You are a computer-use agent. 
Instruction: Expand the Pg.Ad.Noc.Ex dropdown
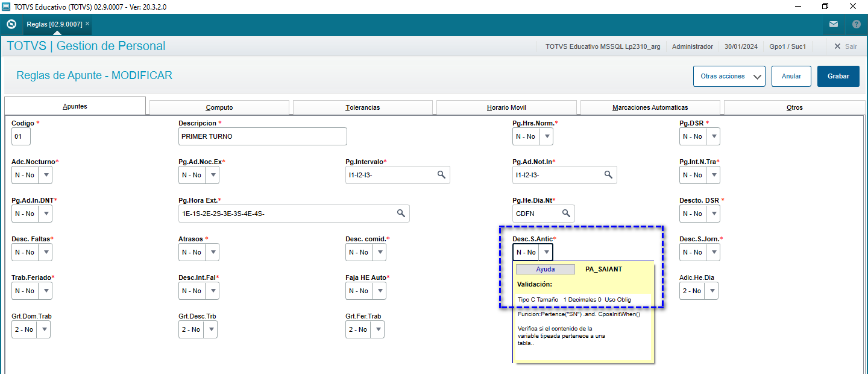click(x=212, y=175)
